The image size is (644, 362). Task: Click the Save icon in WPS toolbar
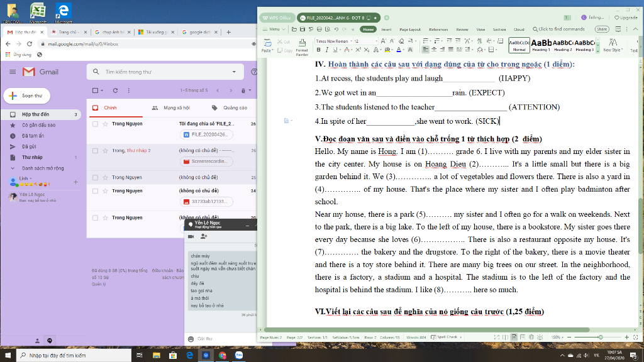coord(303,29)
